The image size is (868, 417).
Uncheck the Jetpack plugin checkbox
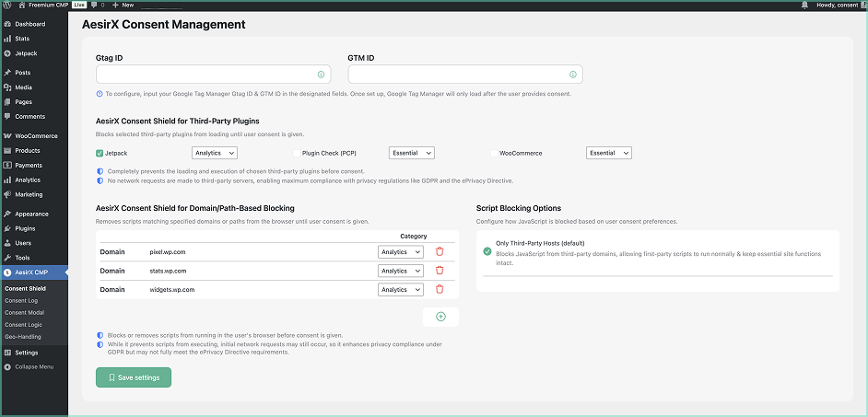tap(100, 153)
